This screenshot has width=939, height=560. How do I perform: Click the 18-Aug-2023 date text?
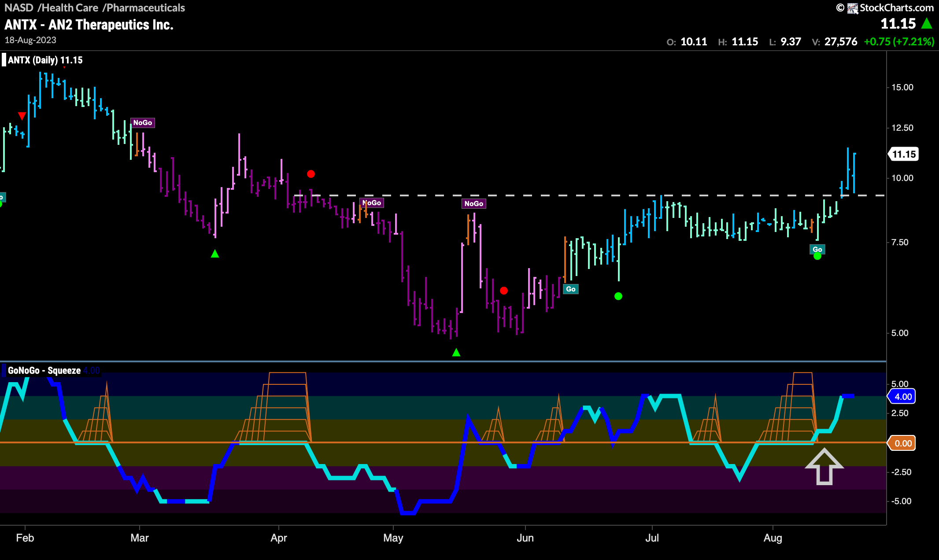[30, 40]
